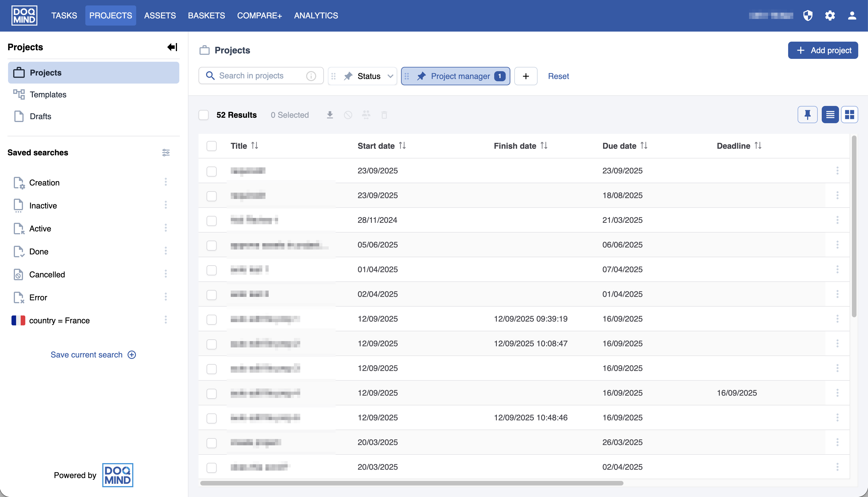Sort by Due date column
The image size is (868, 497).
[x=644, y=146]
